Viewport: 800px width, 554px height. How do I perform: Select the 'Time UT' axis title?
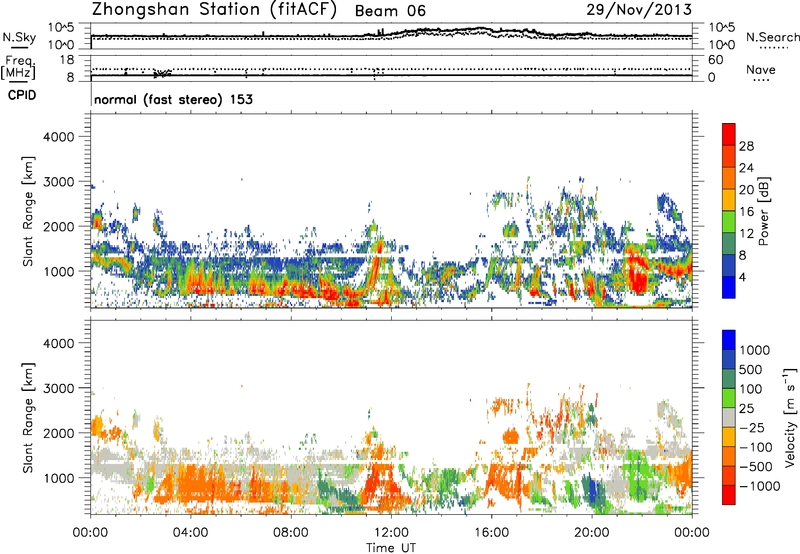391,548
